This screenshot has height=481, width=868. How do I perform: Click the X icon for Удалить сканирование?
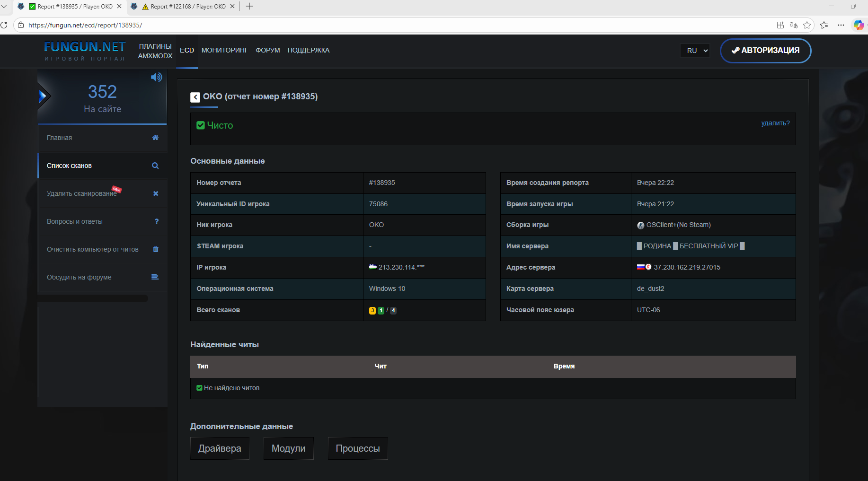[x=156, y=193]
